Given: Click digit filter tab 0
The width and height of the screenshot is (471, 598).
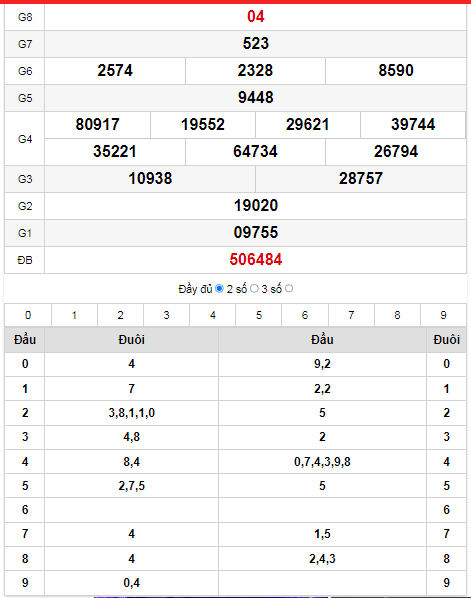Looking at the screenshot, I should (28, 315).
